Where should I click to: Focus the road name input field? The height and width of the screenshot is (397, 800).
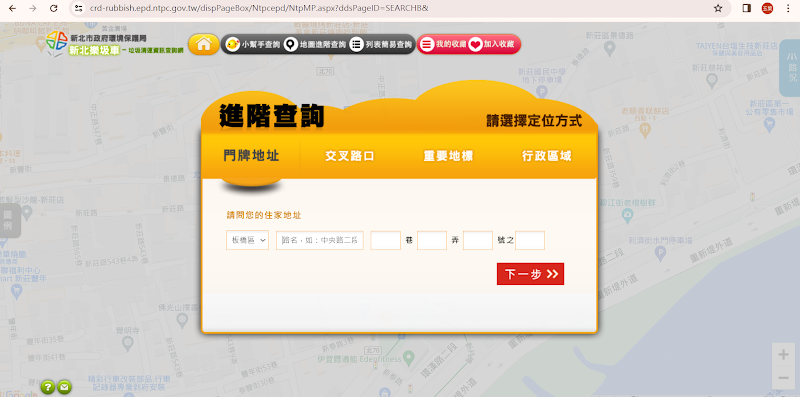coord(320,240)
